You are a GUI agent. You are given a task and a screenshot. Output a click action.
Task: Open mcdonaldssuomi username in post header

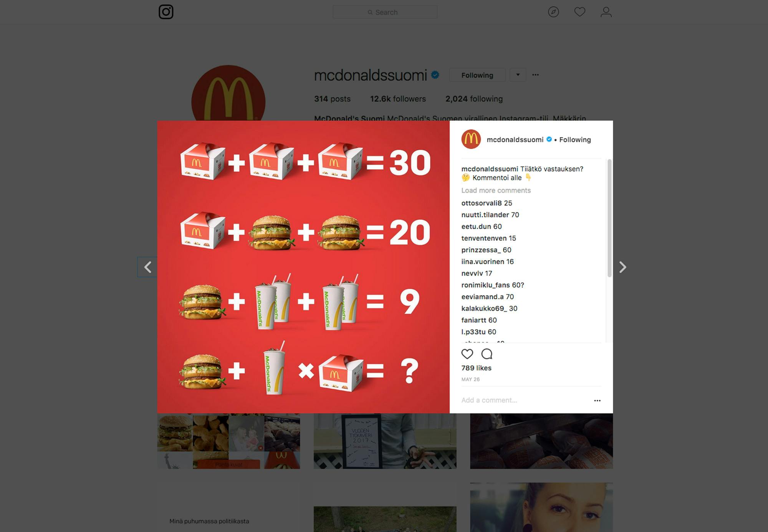515,139
